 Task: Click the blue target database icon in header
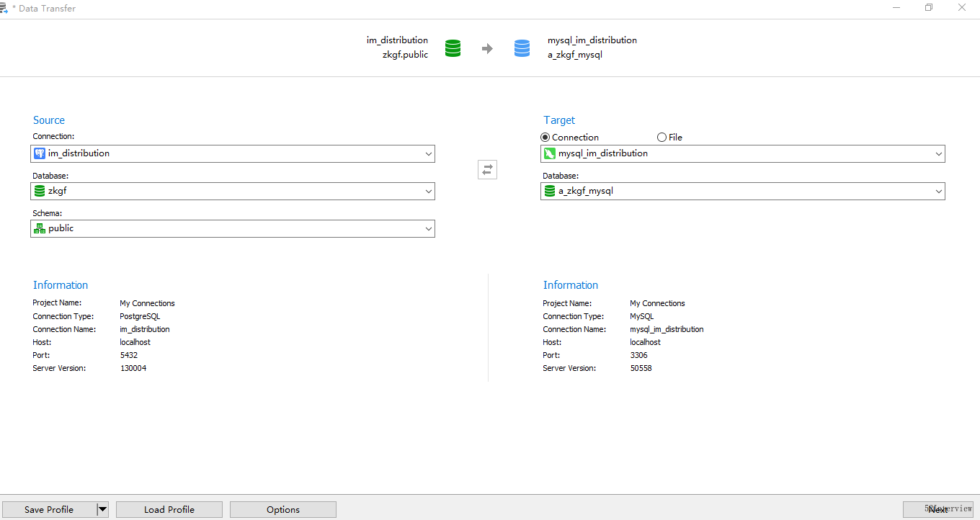coord(522,48)
